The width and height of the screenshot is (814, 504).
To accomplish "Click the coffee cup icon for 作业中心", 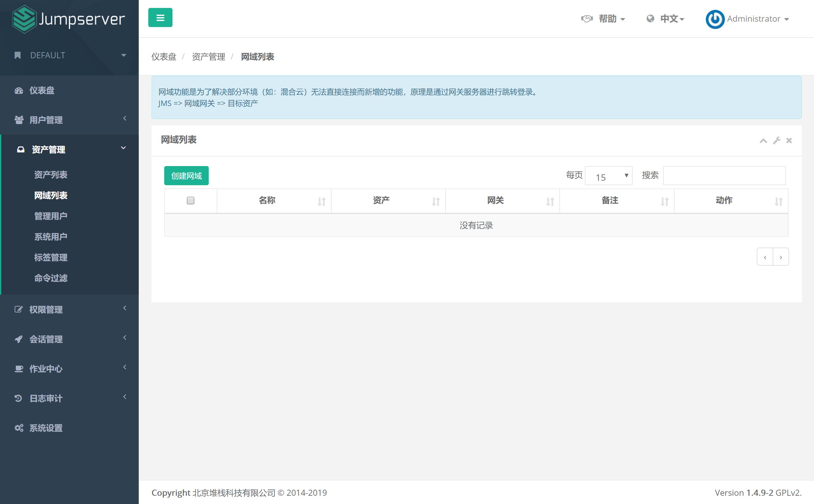I will (19, 369).
